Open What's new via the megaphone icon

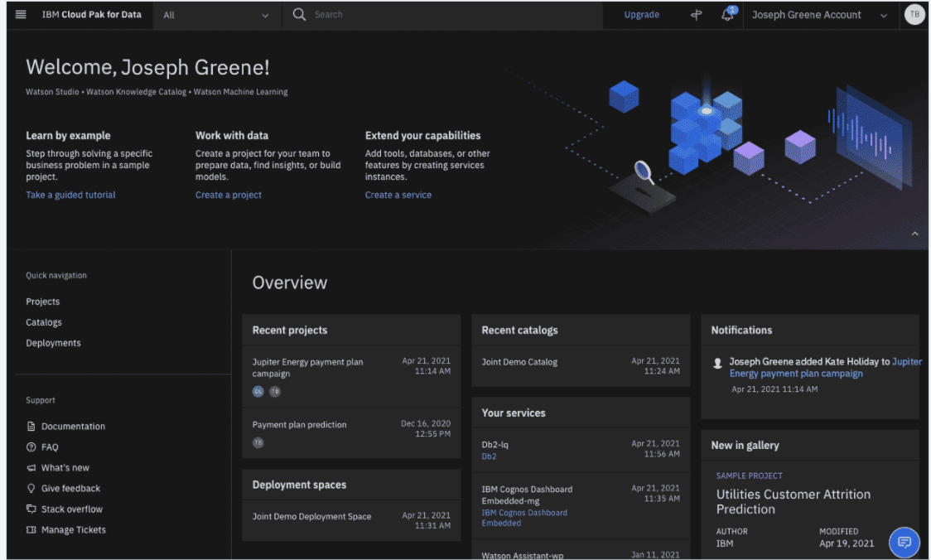click(x=31, y=467)
